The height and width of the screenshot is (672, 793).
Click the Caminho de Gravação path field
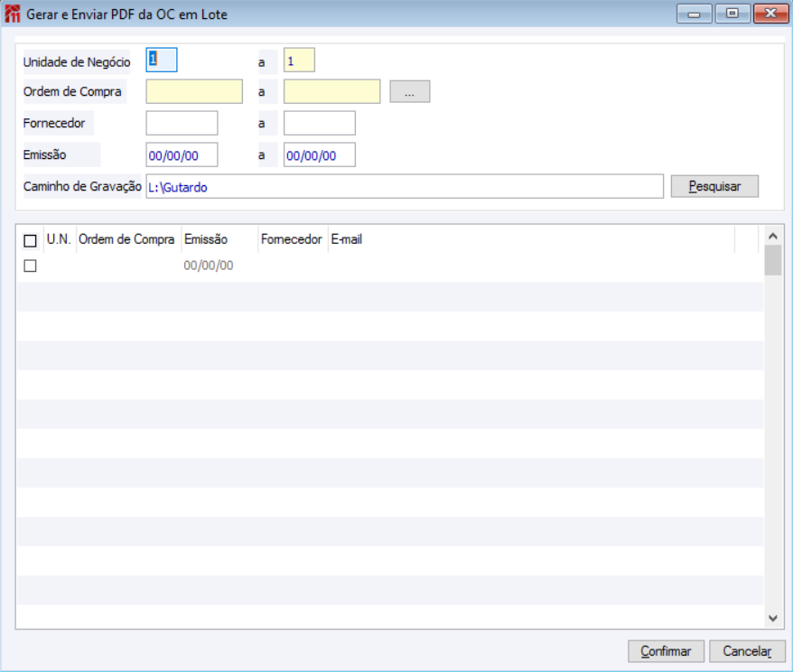(405, 187)
